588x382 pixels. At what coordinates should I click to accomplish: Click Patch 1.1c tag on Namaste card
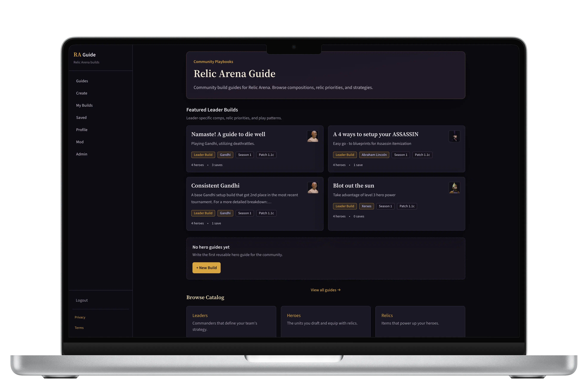coord(266,155)
